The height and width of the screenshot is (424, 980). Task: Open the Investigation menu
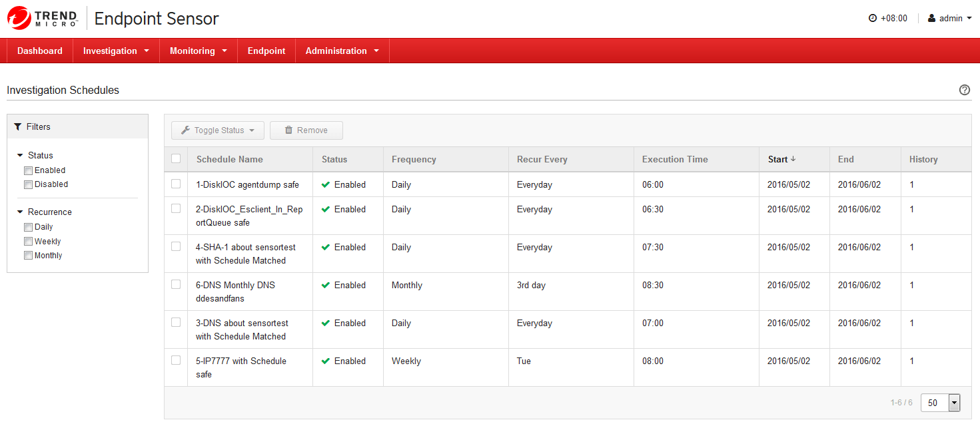(116, 51)
